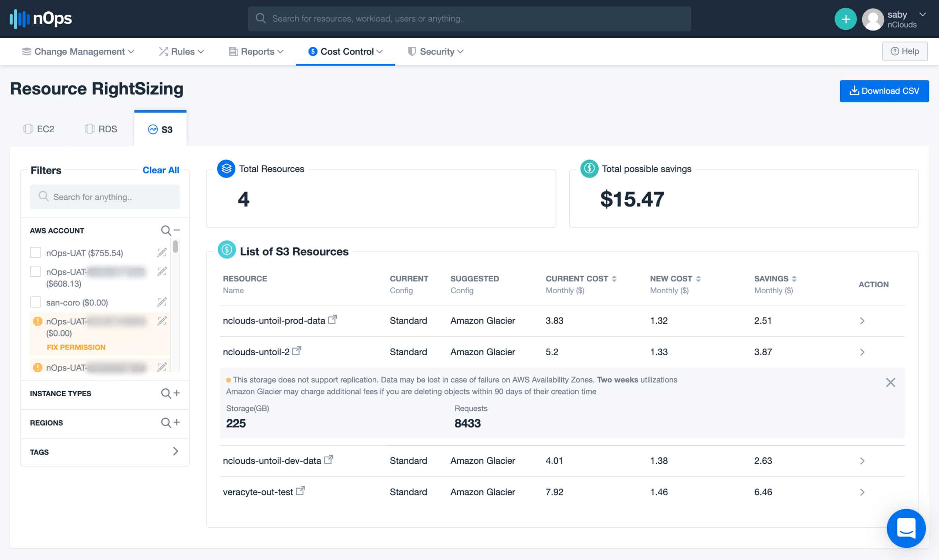Sort by Savings column
The width and height of the screenshot is (939, 560).
tap(794, 279)
